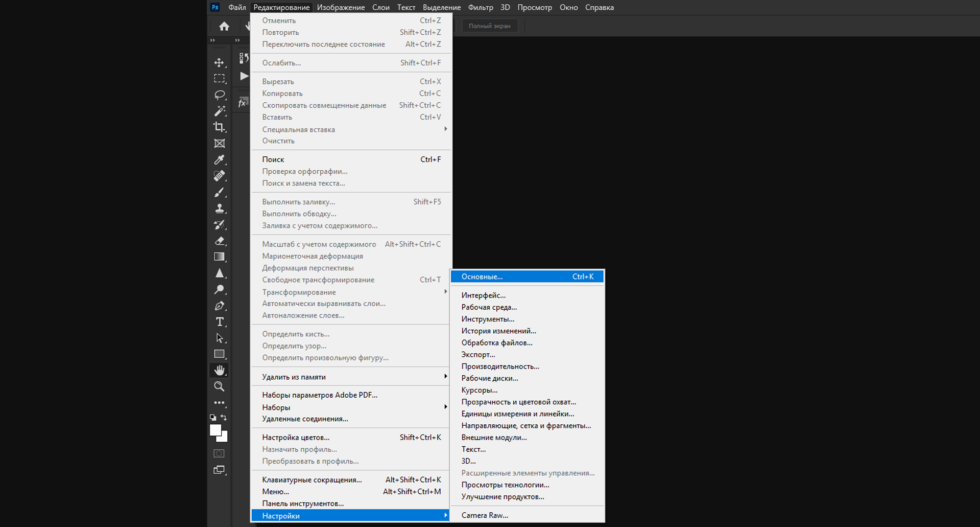The height and width of the screenshot is (527, 980).
Task: Select the Eyedropper tool
Action: [x=219, y=160]
